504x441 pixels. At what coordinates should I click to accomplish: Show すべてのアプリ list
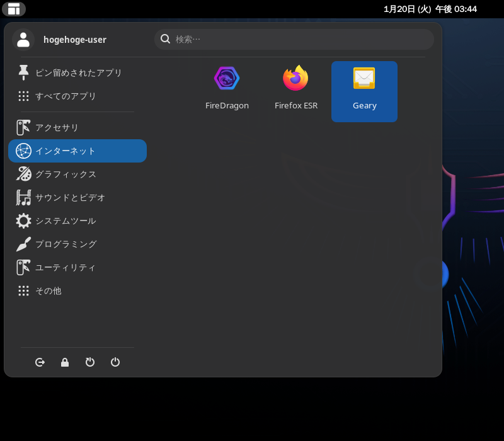click(x=77, y=96)
